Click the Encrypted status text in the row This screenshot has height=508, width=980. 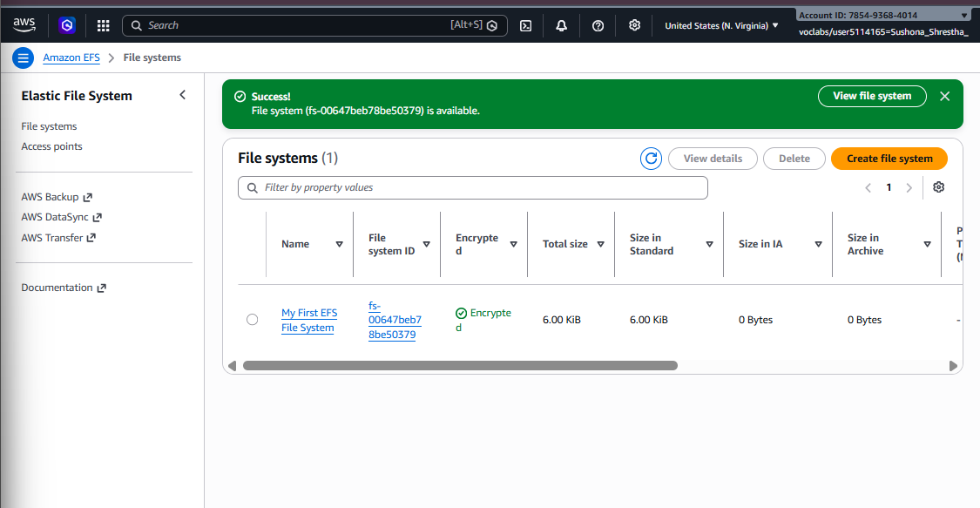tap(483, 320)
